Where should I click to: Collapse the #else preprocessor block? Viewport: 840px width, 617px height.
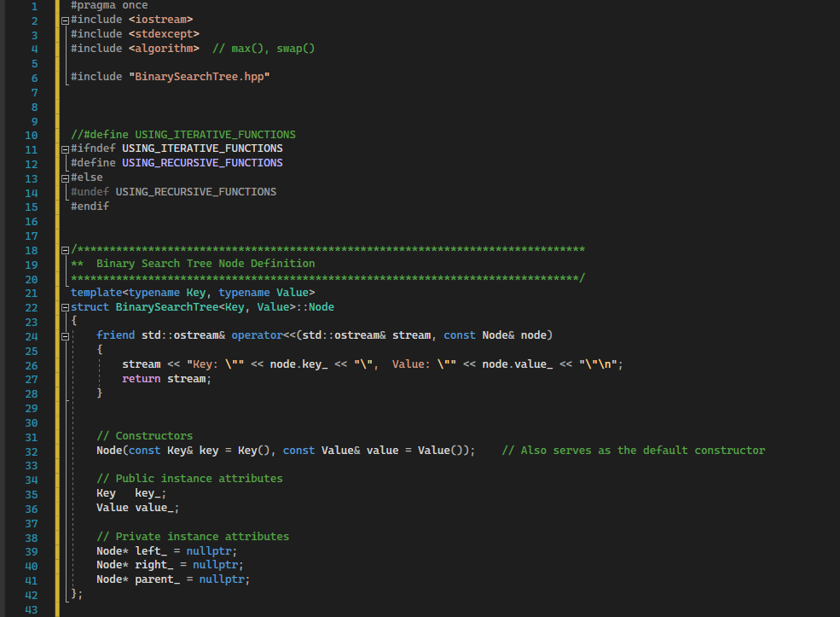(65, 178)
